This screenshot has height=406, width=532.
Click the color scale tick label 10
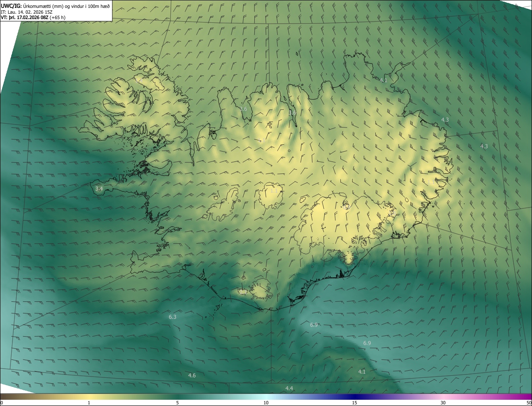(266, 403)
